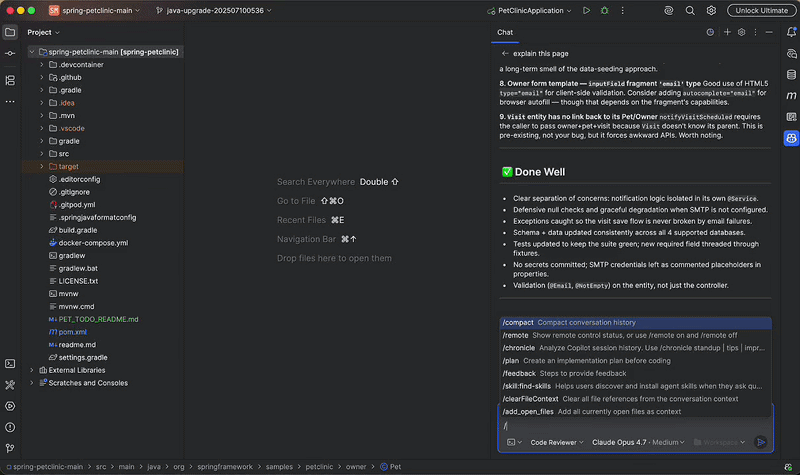
Task: Click 'owner' in the breadcrumb bar
Action: [x=356, y=467]
